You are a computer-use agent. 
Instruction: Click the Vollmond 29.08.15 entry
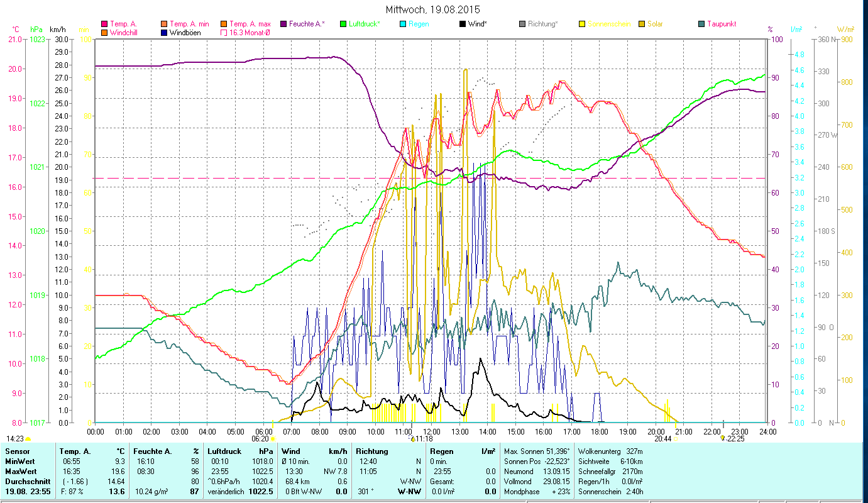[x=537, y=482]
